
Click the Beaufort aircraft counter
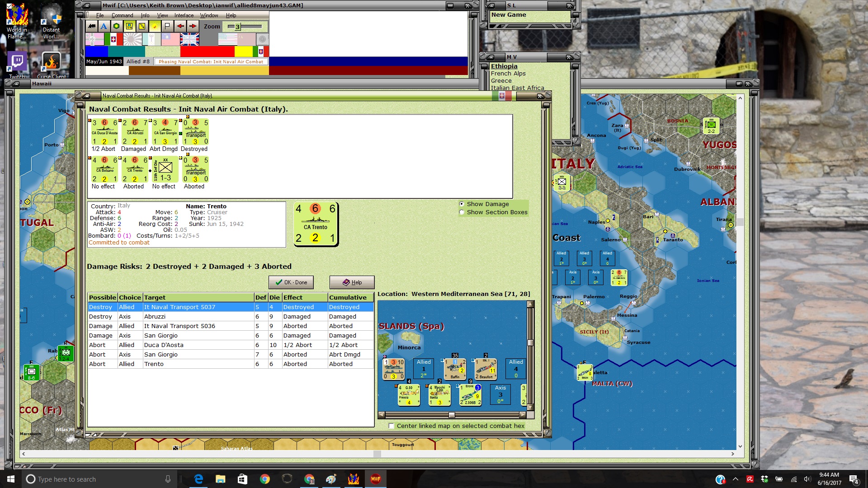point(486,369)
